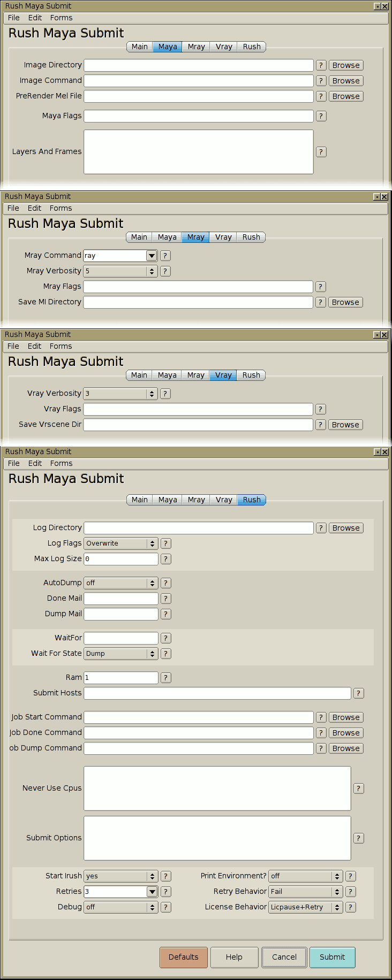Browse for Log Directory
This screenshot has height=980, width=392.
pos(346,528)
